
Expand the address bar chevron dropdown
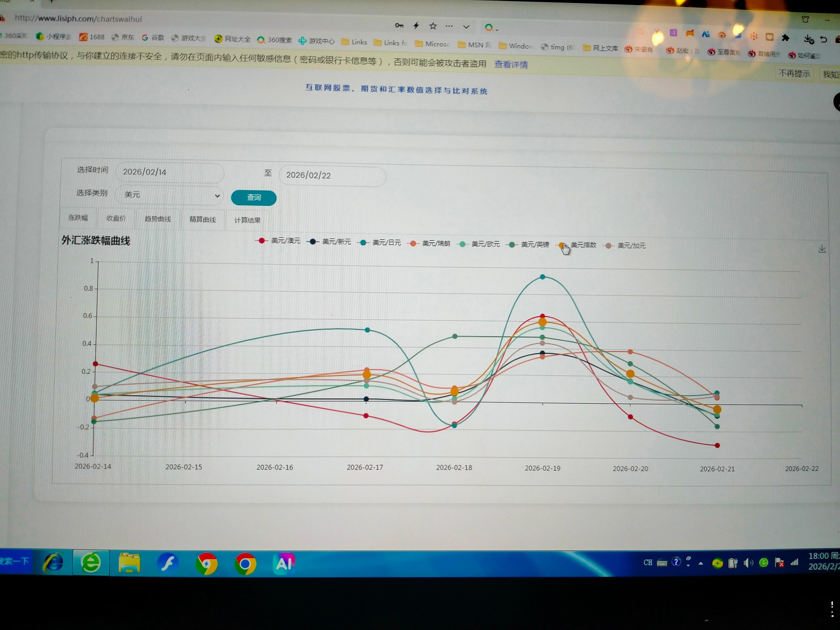(x=466, y=27)
